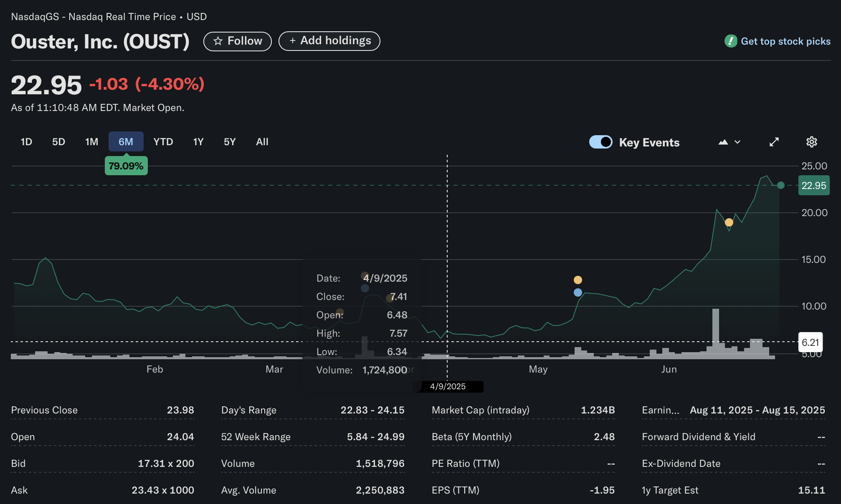Click 1y Target Est label
Image resolution: width=841 pixels, height=504 pixels.
click(x=670, y=490)
